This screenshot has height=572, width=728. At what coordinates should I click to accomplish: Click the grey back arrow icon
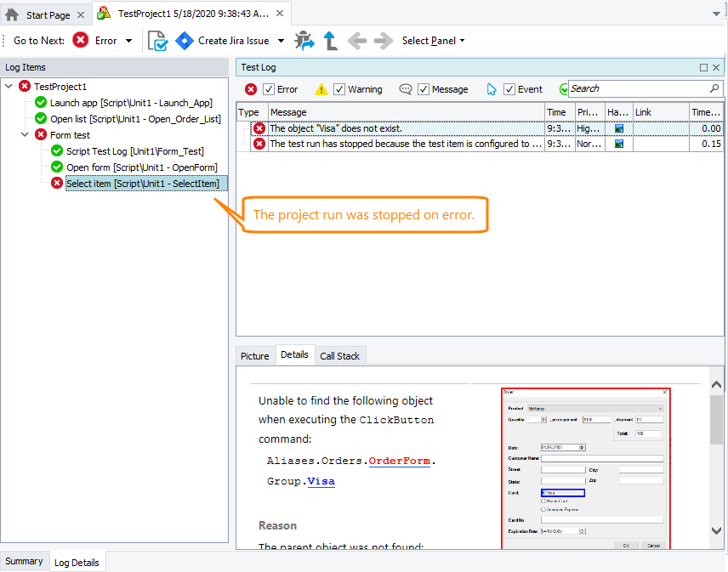357,41
